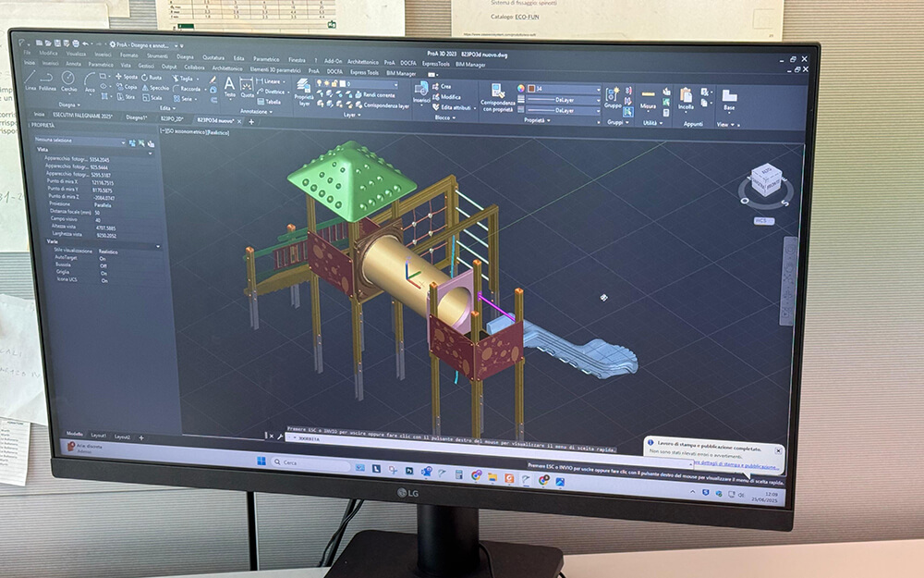This screenshot has height=578, width=924.
Task: Toggle the Icona UCS setting
Action: tap(103, 280)
